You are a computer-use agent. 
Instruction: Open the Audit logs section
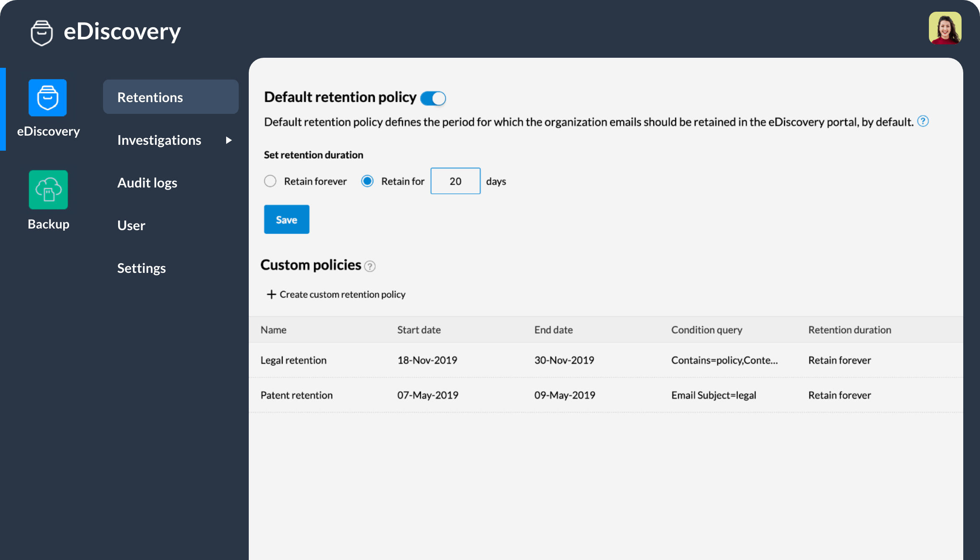[x=147, y=182]
